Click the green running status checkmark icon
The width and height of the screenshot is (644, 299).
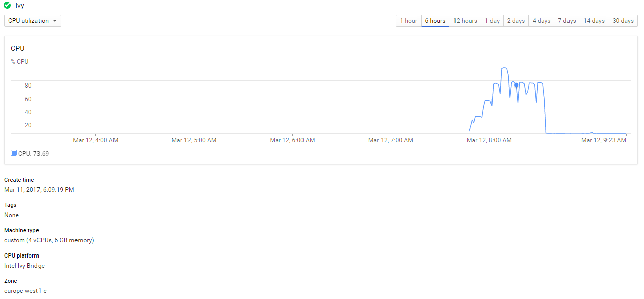pos(7,6)
